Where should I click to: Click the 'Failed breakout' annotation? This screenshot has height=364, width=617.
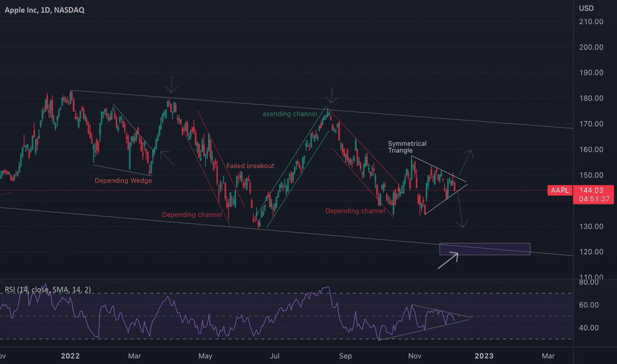(x=250, y=166)
